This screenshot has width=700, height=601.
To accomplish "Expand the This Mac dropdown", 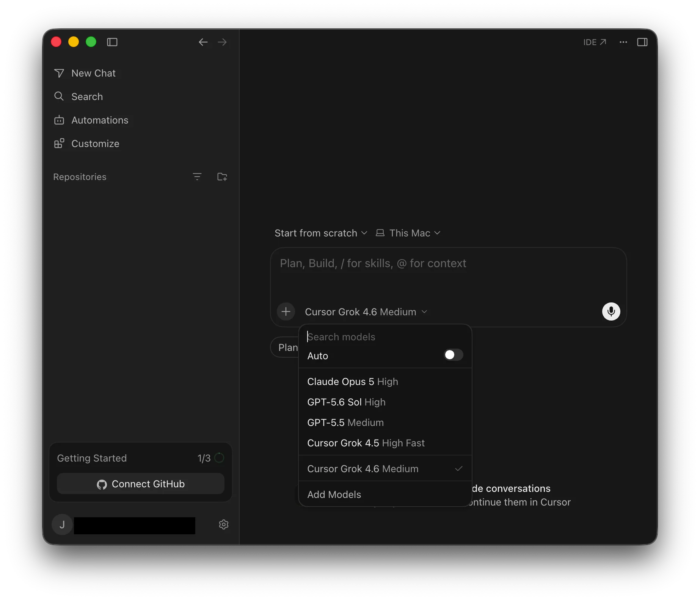I will [x=408, y=233].
